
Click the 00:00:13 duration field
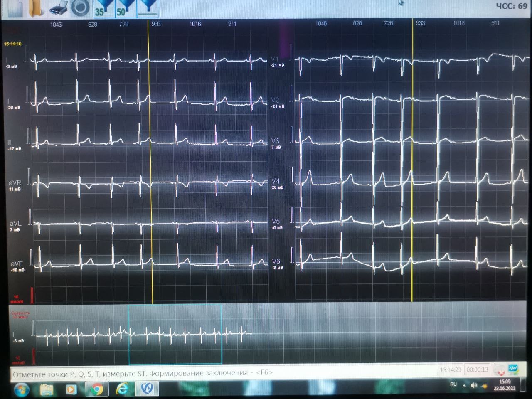coord(477,369)
